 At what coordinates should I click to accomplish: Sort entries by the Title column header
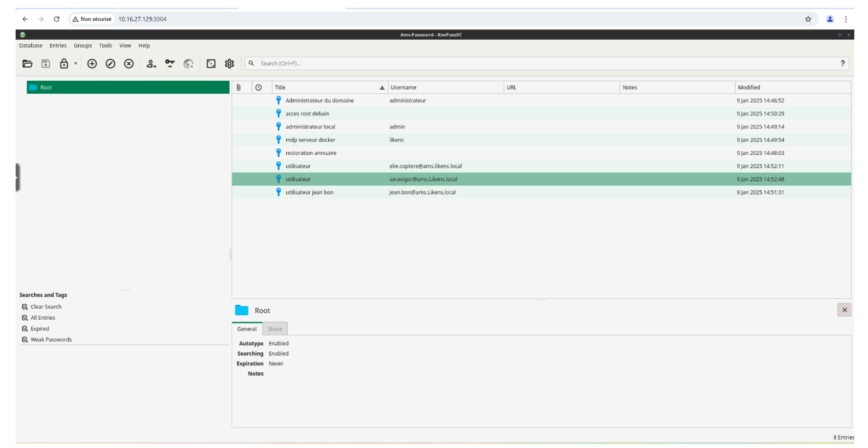[325, 87]
